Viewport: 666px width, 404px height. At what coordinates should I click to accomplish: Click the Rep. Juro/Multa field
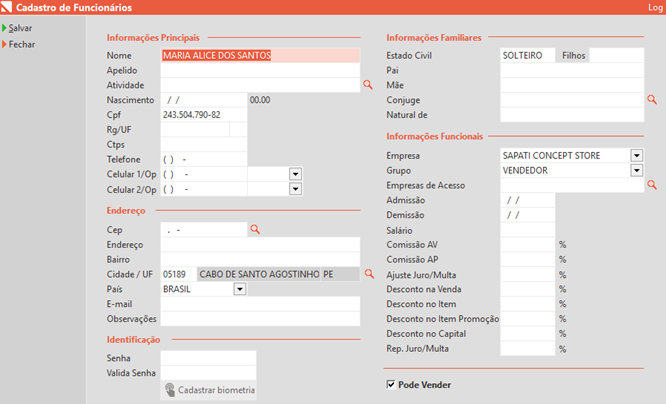(528, 349)
